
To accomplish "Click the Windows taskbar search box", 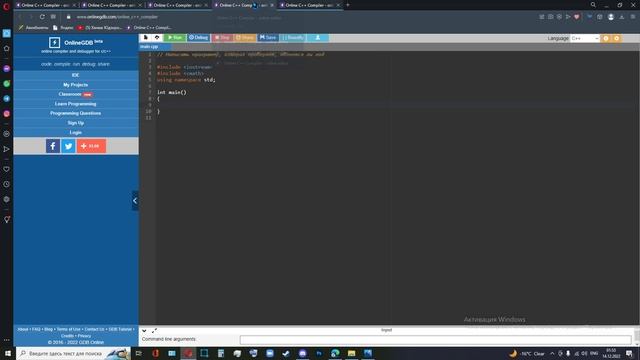I will click(73, 353).
